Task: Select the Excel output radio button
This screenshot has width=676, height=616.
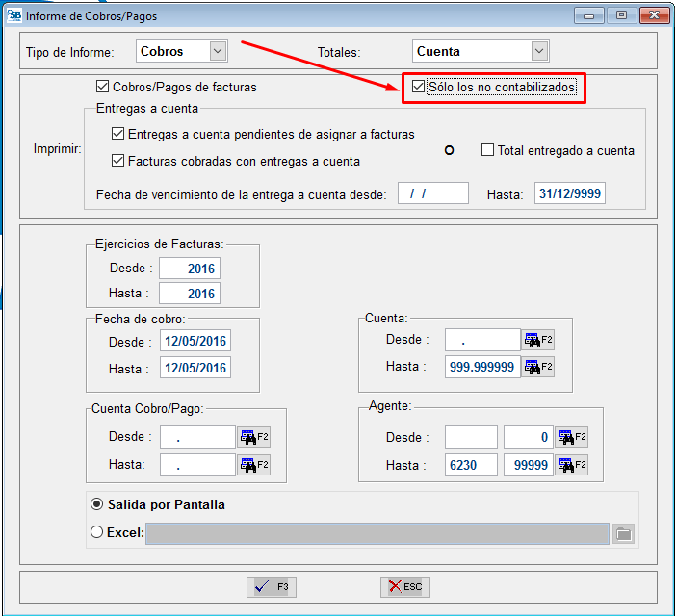Action: pyautogui.click(x=96, y=532)
